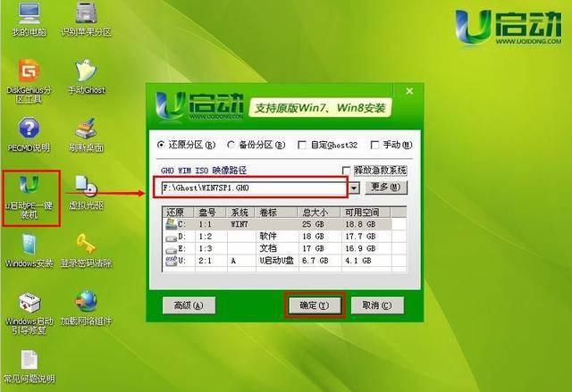
Task: Close the u启动 installer dialog
Action: click(x=409, y=91)
